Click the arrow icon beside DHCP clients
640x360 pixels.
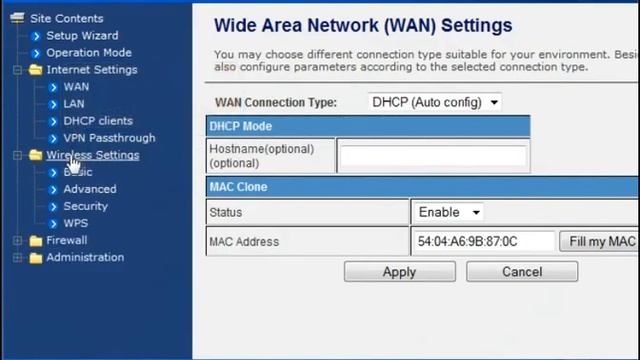coord(53,121)
